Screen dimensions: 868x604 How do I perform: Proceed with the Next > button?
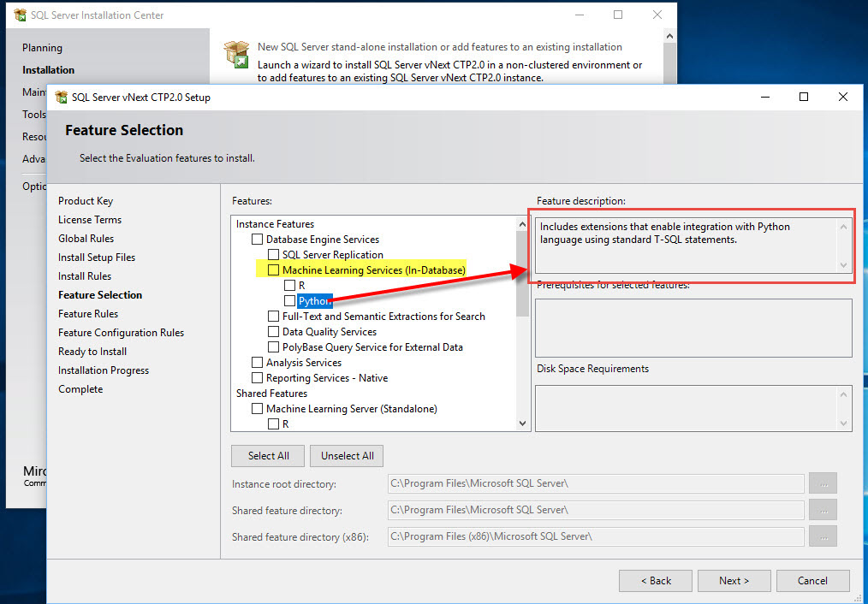pyautogui.click(x=734, y=581)
